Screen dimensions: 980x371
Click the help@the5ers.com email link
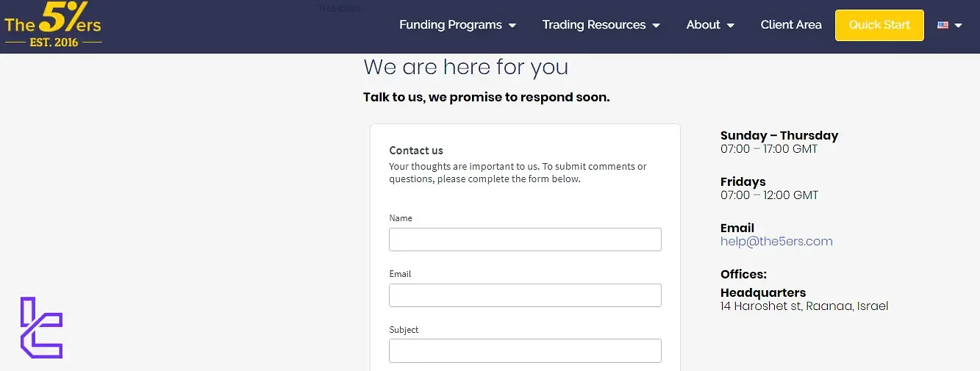776,241
